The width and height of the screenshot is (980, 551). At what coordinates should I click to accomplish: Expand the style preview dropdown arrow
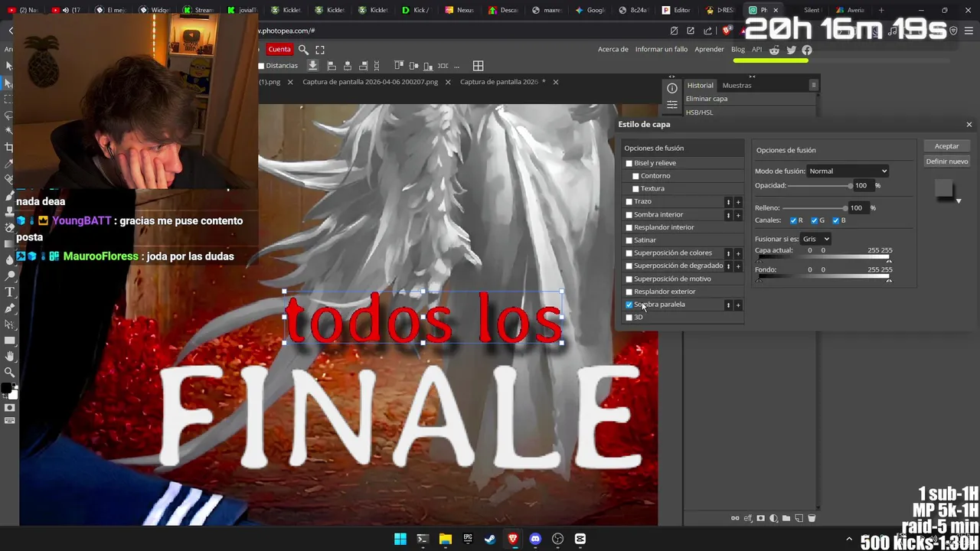point(959,201)
